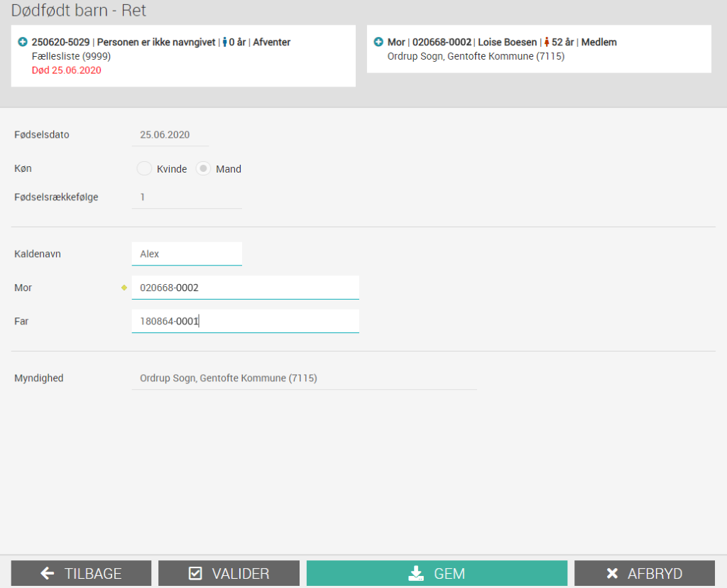
Task: Click the Myndighed label
Action: coord(39,378)
